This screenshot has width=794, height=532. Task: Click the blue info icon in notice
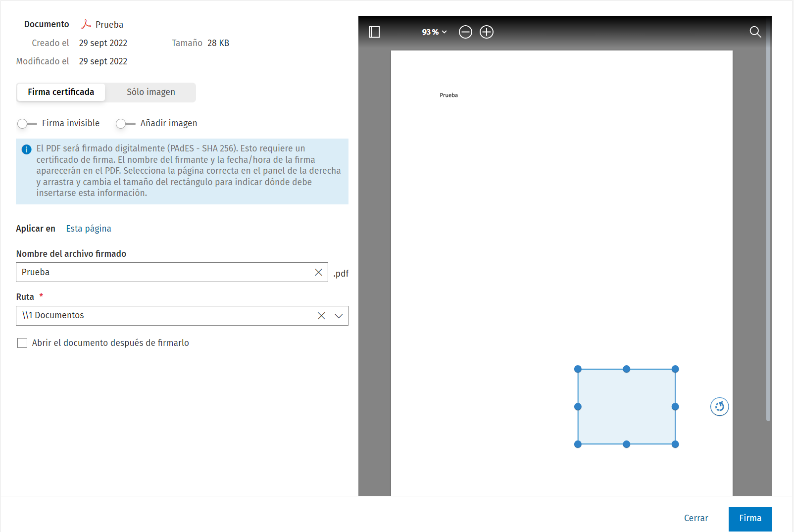point(27,149)
